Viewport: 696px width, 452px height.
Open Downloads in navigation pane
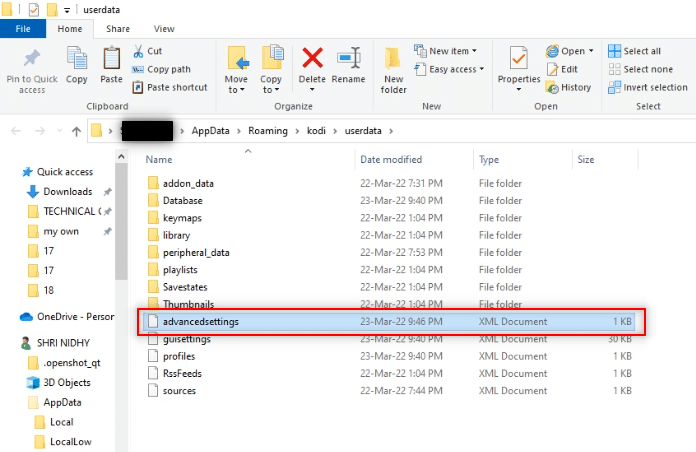pyautogui.click(x=67, y=191)
